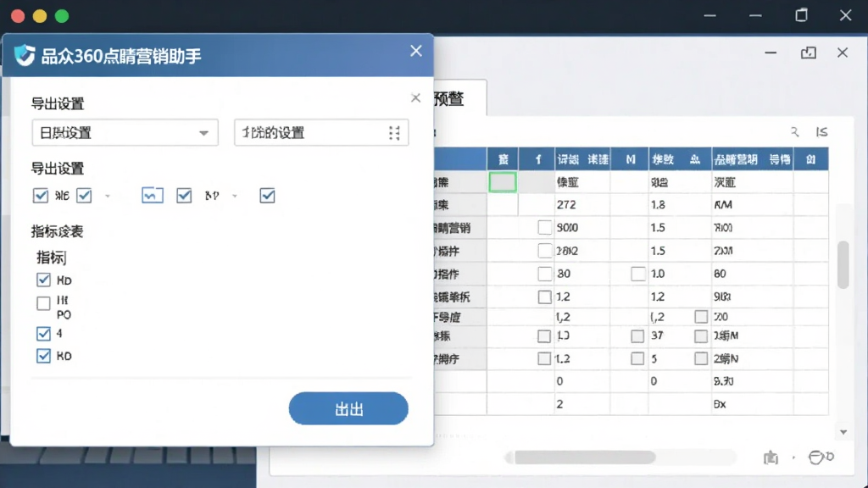Select the table cell showing 1.8
868x488 pixels.
pyautogui.click(x=680, y=205)
